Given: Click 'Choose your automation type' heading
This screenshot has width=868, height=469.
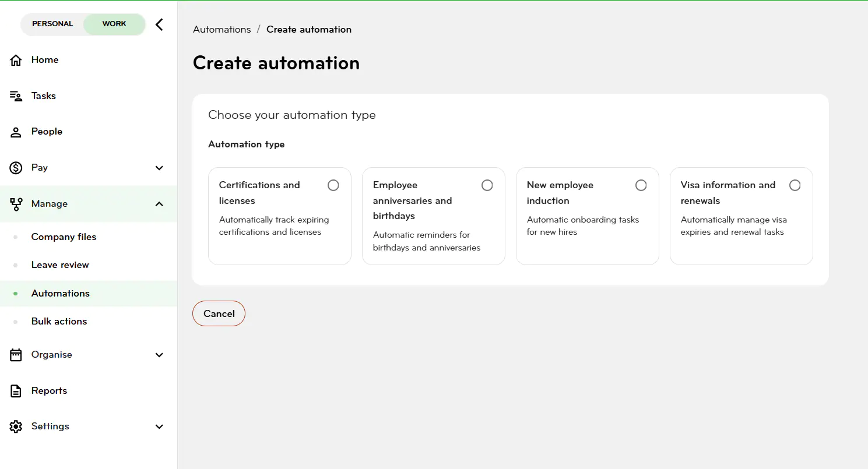Looking at the screenshot, I should (292, 115).
